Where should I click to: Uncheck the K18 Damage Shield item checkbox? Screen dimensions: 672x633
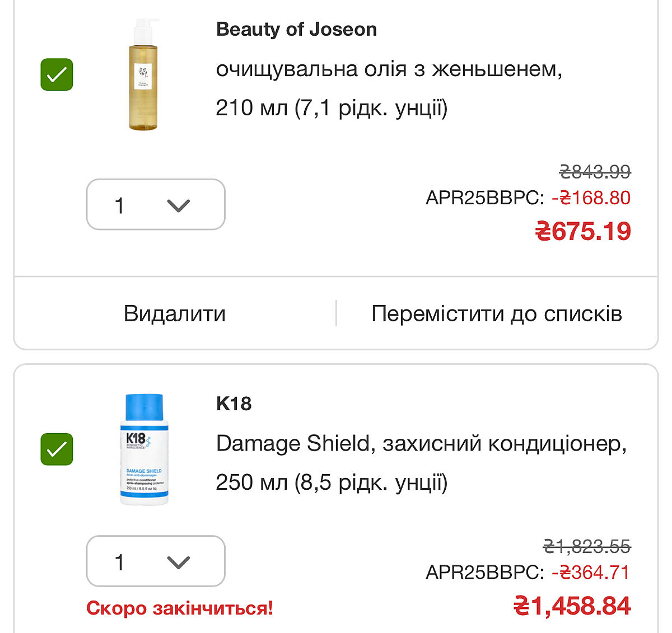[57, 449]
